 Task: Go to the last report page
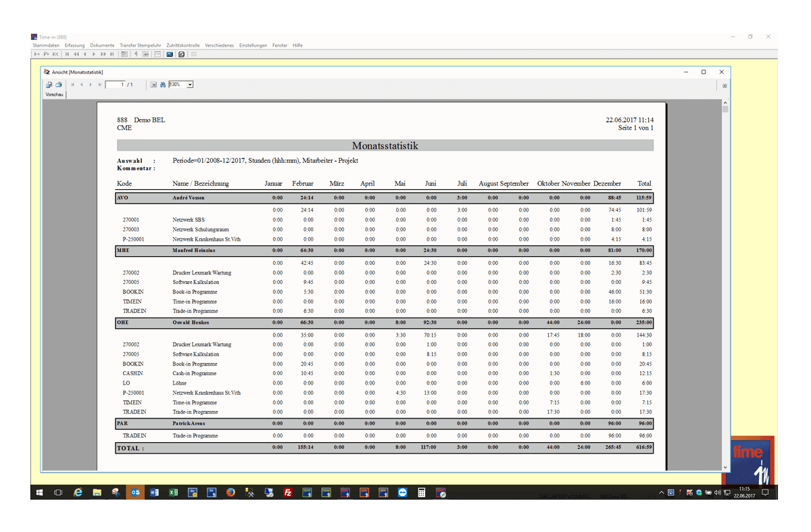point(100,84)
